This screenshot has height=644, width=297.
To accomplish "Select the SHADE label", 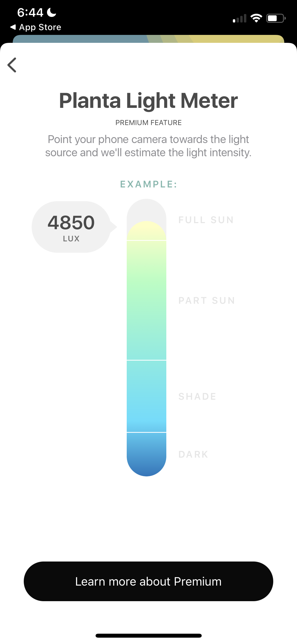I will tap(197, 397).
